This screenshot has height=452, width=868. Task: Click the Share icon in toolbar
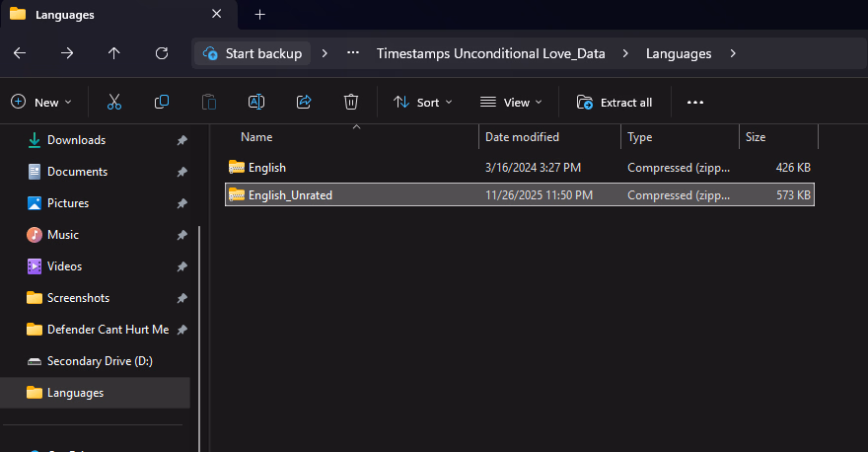point(304,102)
